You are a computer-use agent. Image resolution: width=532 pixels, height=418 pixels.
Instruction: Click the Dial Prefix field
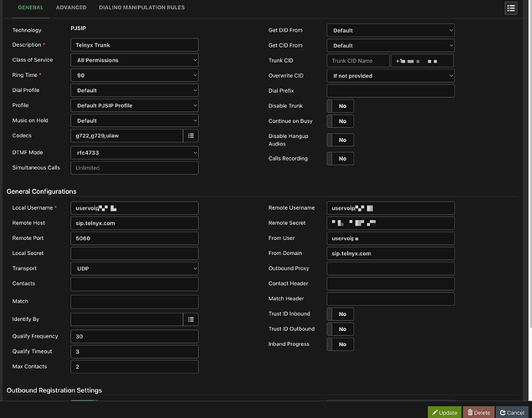pos(391,91)
